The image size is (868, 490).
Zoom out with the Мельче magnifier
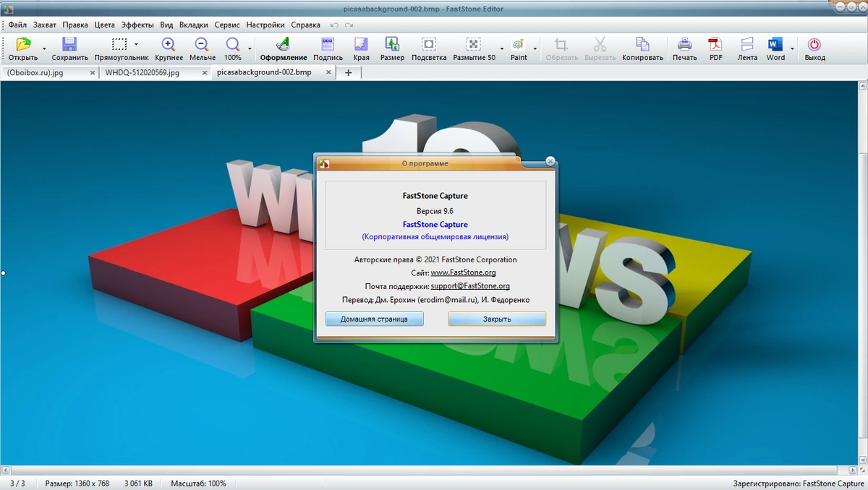(x=202, y=45)
